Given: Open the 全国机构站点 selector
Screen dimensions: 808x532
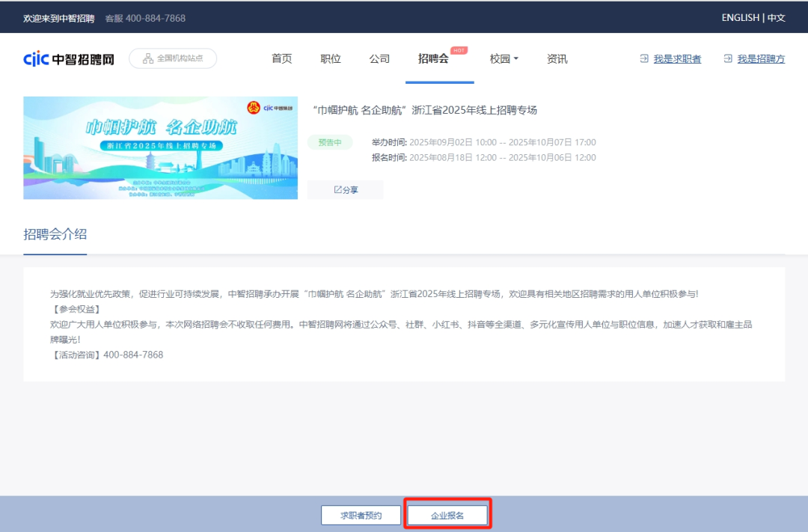Looking at the screenshot, I should tap(172, 58).
